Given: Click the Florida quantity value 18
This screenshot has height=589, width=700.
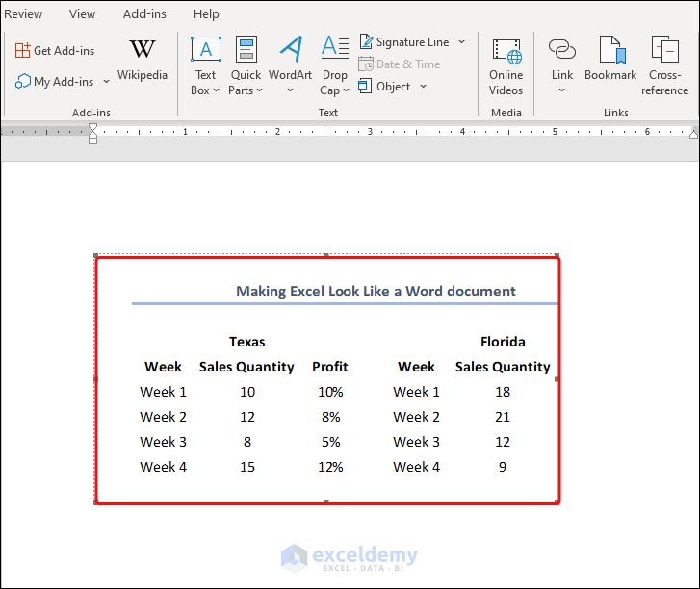Looking at the screenshot, I should 503,392.
